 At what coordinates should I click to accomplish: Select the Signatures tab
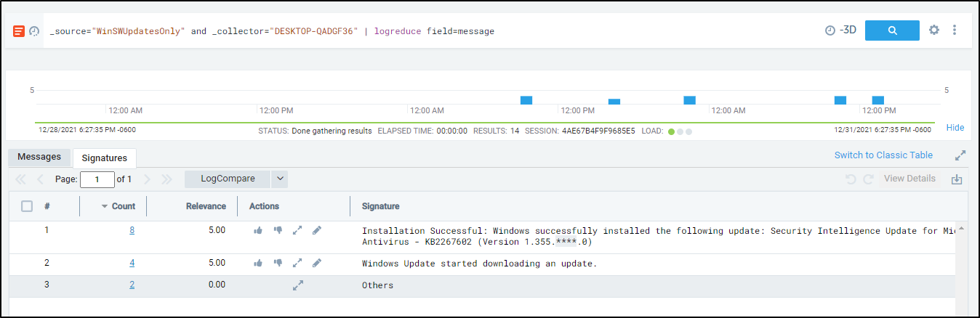coord(105,158)
